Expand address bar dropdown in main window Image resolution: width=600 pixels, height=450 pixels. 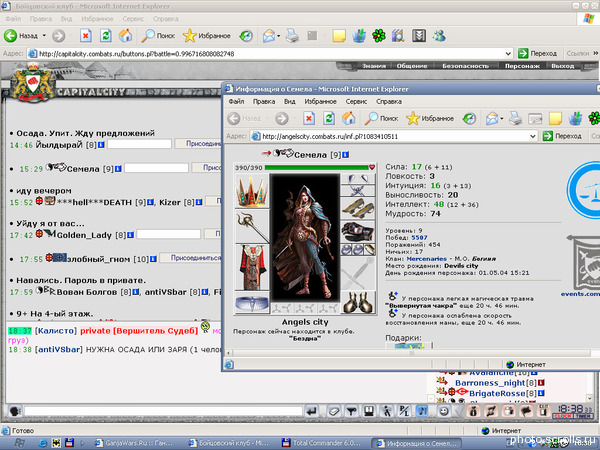click(x=508, y=54)
